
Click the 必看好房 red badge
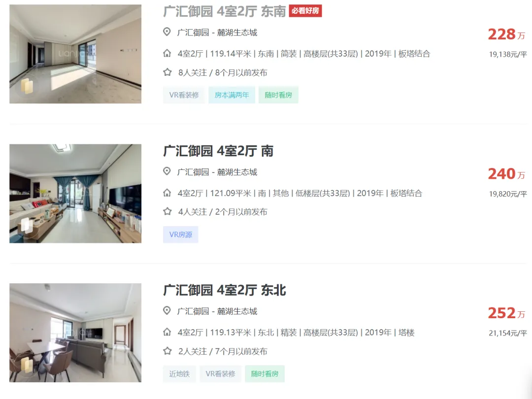[x=305, y=11]
